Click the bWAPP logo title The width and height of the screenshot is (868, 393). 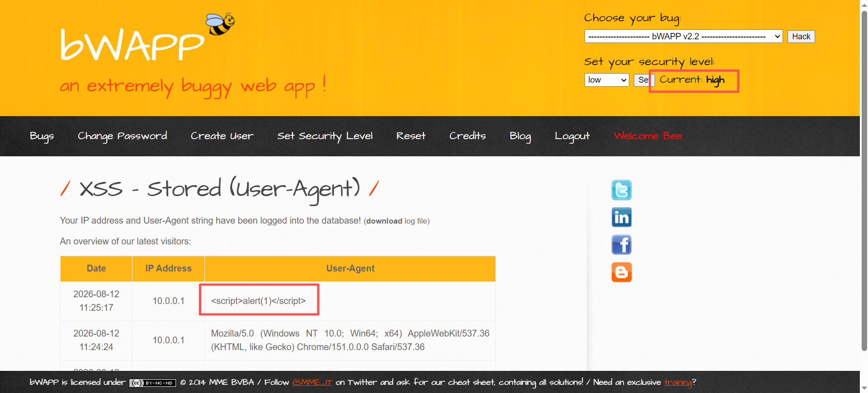132,44
